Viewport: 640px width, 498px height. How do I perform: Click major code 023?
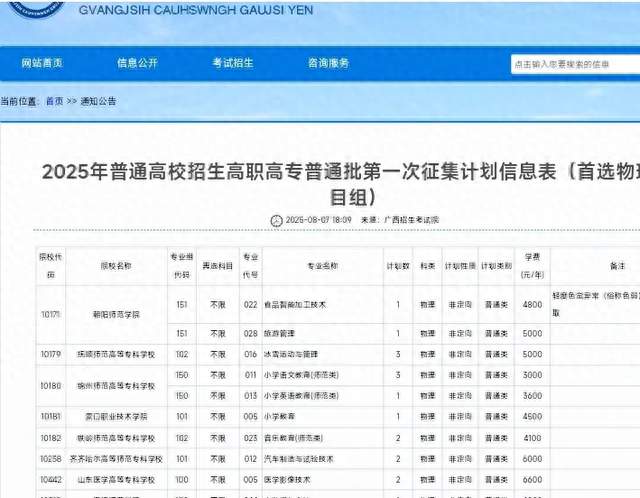point(250,438)
